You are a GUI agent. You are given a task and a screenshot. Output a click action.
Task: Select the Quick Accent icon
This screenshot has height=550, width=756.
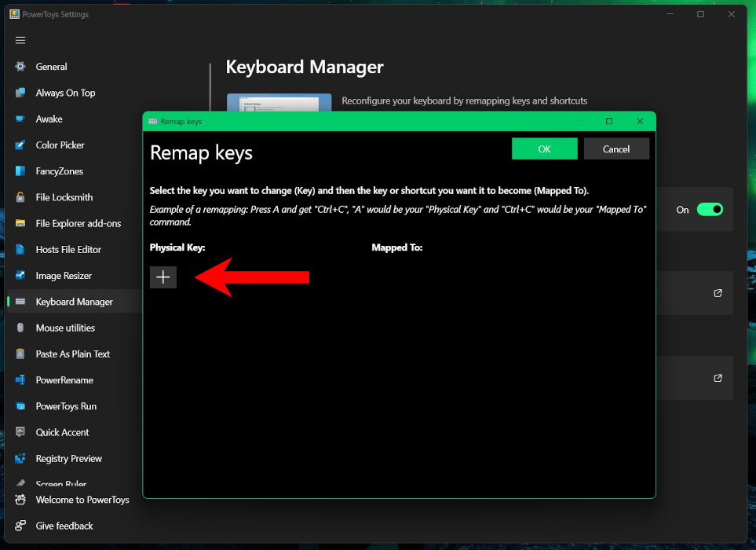22,432
